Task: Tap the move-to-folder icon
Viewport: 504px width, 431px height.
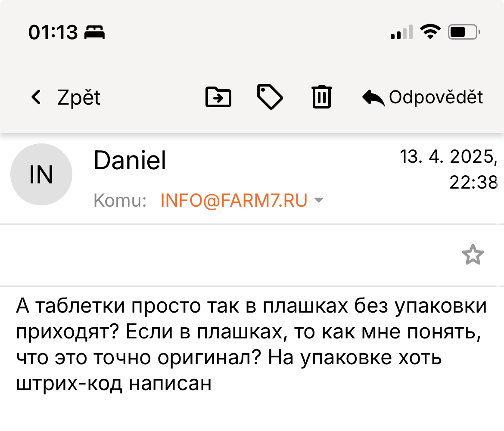Action: point(218,97)
